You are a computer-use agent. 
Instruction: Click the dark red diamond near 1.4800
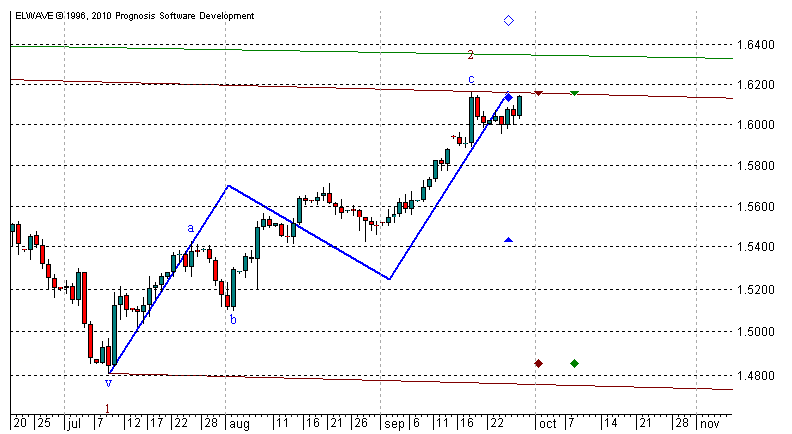[x=538, y=363]
